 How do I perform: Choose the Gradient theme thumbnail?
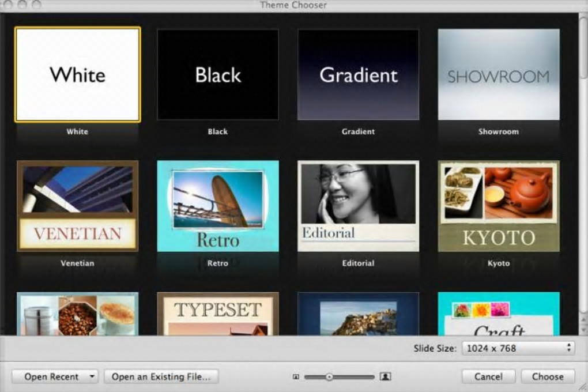tap(358, 74)
